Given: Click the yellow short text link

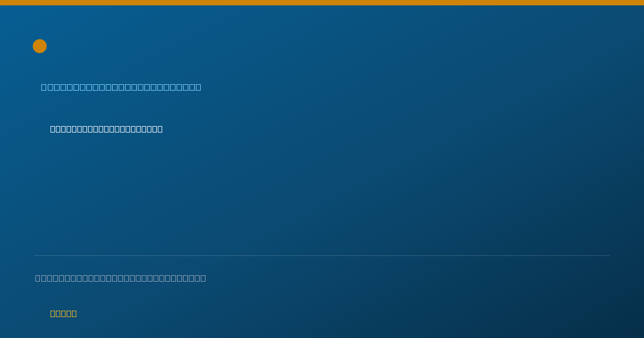Looking at the screenshot, I should point(63,313).
